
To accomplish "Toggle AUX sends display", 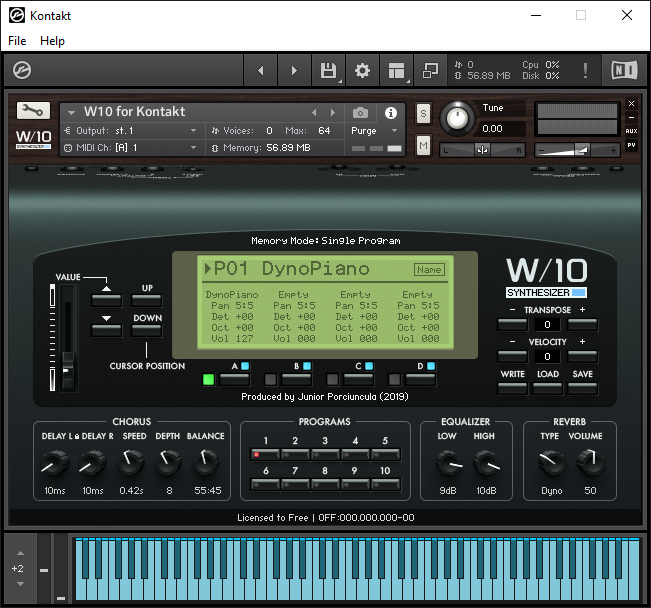I will click(631, 131).
